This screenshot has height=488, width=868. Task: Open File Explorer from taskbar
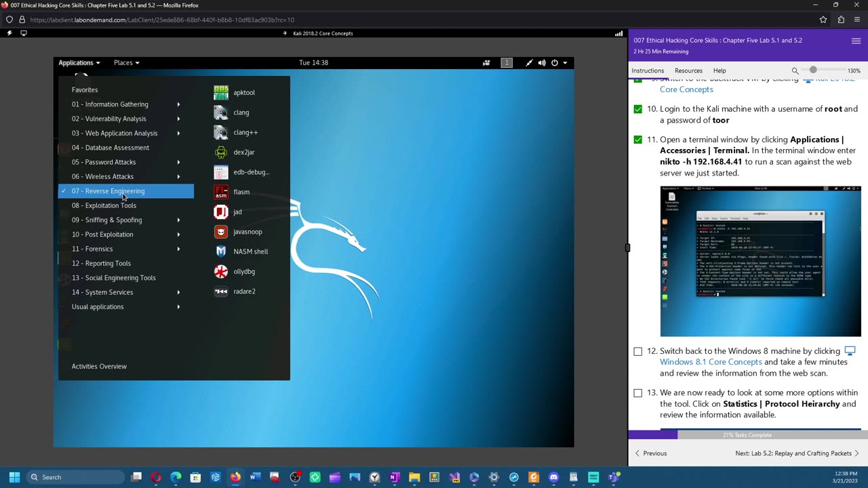click(x=414, y=477)
